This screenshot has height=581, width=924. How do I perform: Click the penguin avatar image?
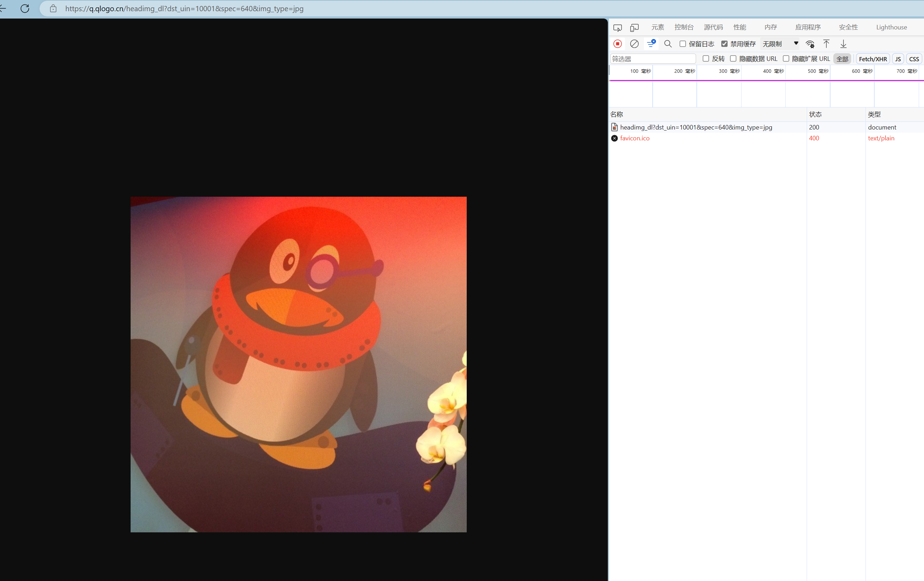pyautogui.click(x=299, y=364)
